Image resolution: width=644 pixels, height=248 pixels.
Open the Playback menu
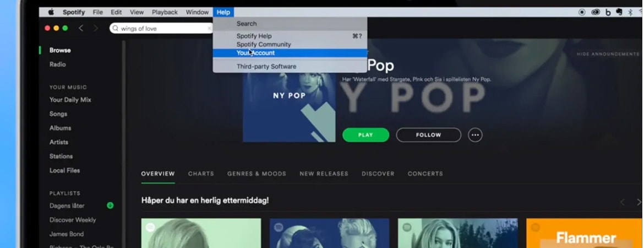tap(165, 12)
